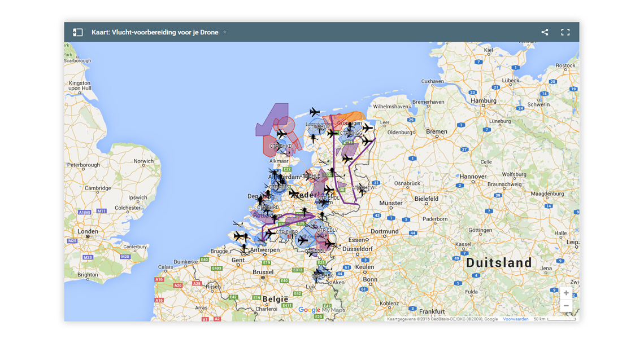Click the airplane marker east of Groningen

368,127
